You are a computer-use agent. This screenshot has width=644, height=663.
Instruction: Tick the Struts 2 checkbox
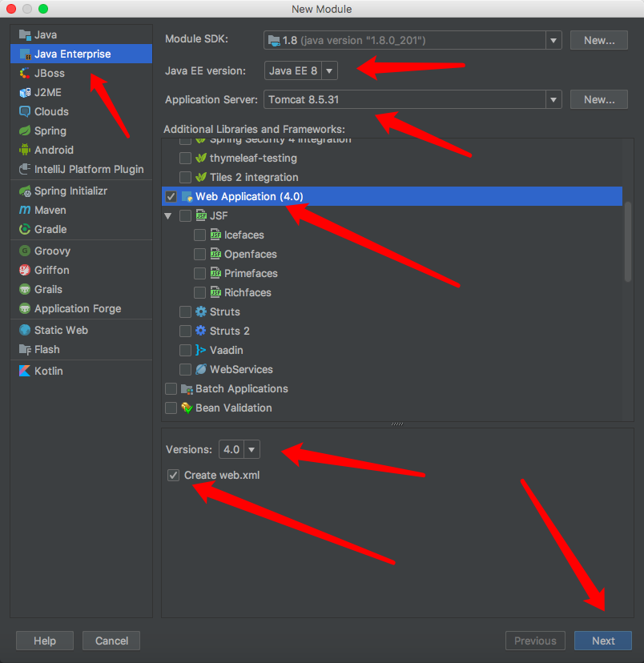click(x=185, y=331)
